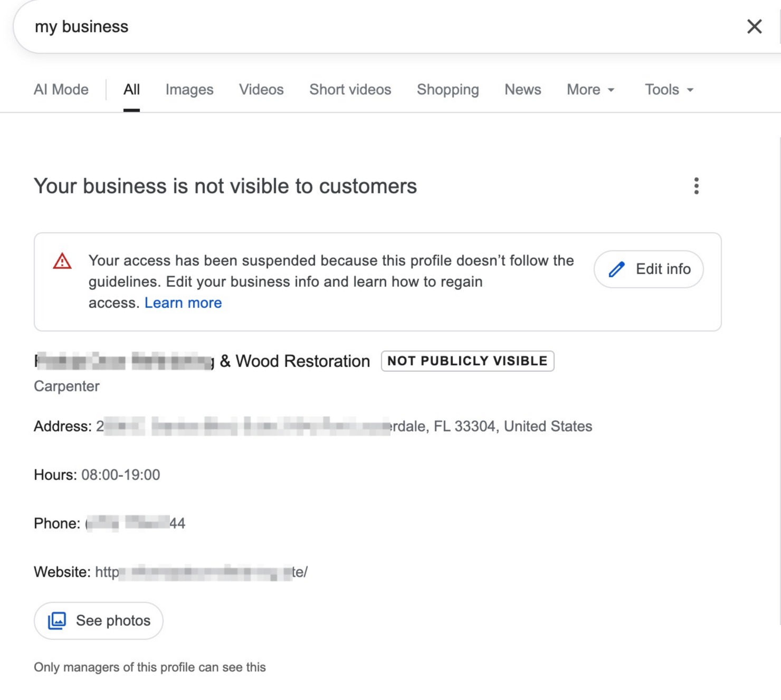Click the business website URL
This screenshot has height=700, width=781.
pyautogui.click(x=201, y=572)
